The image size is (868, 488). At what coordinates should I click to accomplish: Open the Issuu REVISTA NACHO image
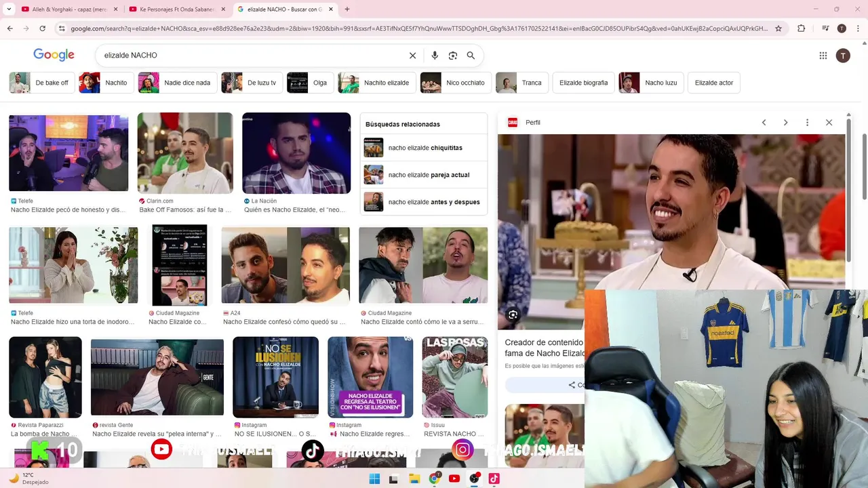click(x=455, y=377)
